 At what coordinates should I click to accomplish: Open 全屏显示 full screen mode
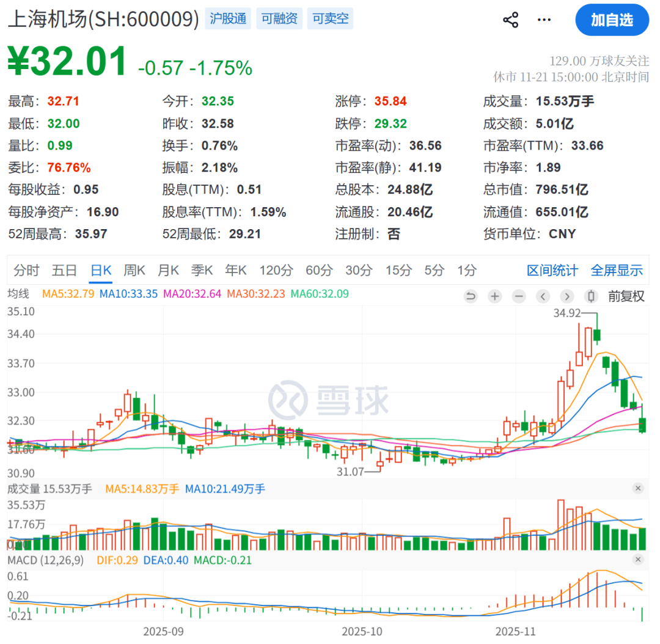[617, 270]
